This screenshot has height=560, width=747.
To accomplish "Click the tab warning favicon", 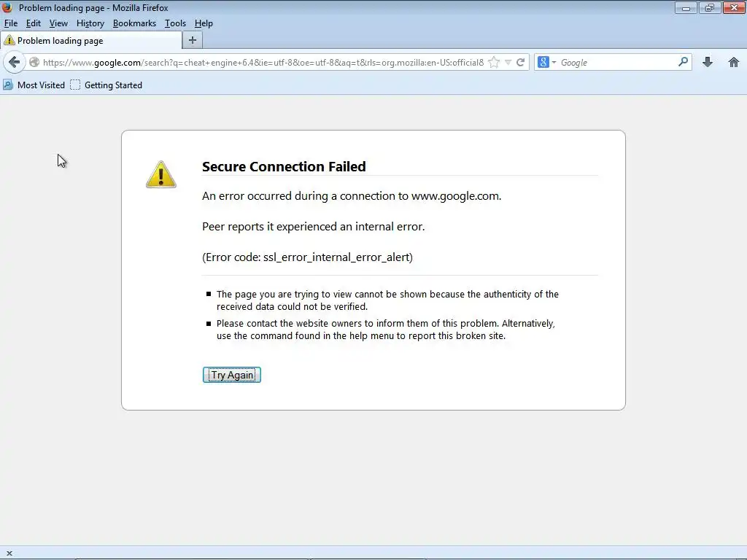I will point(9,41).
